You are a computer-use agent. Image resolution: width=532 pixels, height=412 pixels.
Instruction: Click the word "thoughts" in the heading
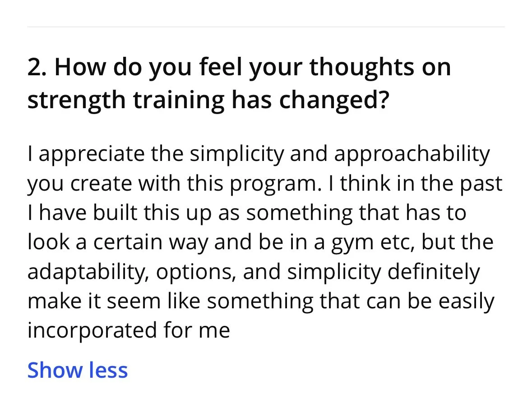coord(362,67)
